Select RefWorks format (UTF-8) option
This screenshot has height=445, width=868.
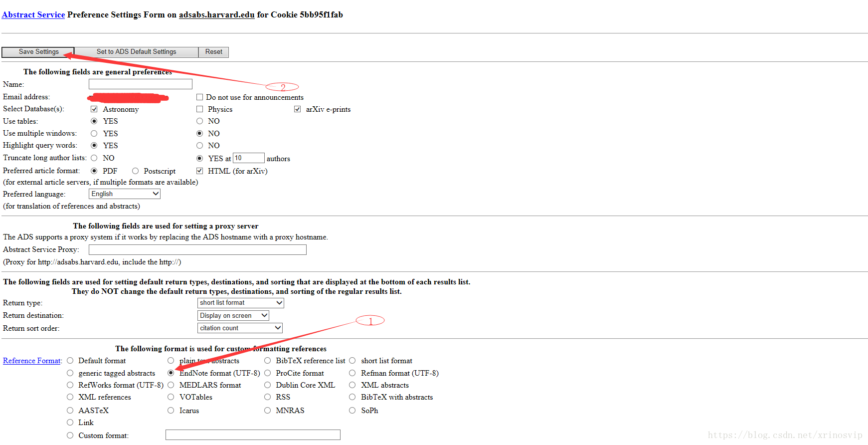tap(70, 385)
